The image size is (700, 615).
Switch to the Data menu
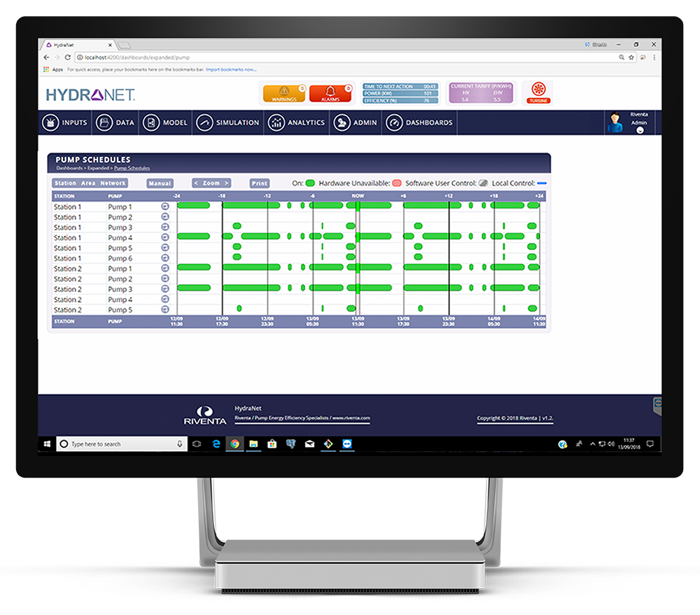point(115,123)
